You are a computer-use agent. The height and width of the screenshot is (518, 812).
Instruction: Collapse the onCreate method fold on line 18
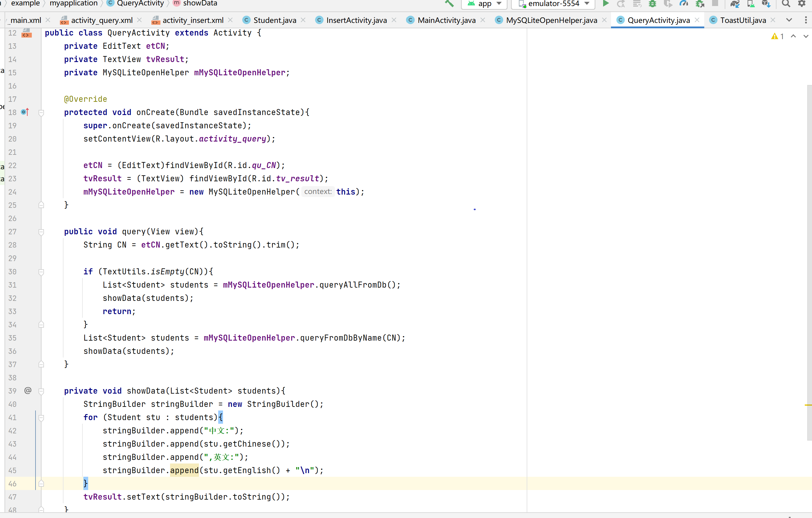pos(41,113)
